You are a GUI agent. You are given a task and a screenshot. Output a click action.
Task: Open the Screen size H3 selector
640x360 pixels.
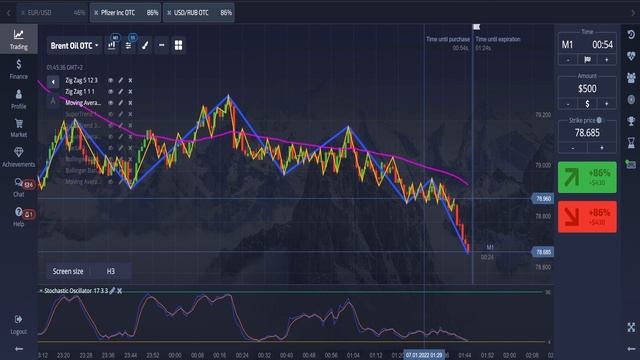tap(89, 271)
